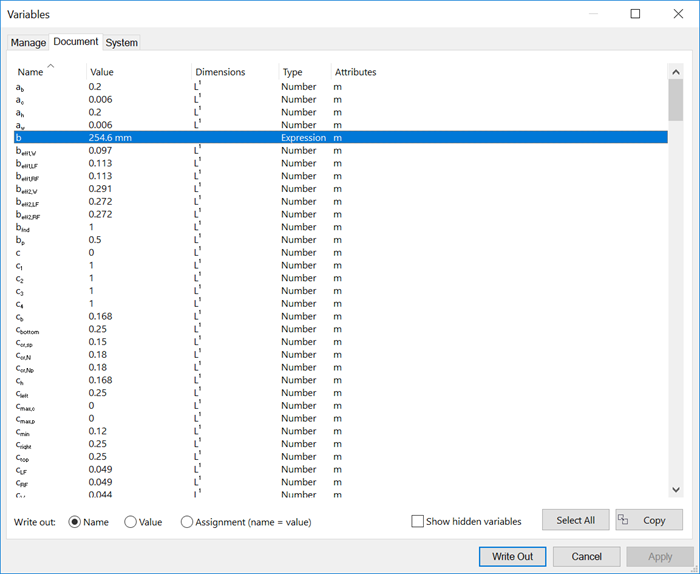Open the Document tab
Screen dimensions: 700x574
point(76,42)
